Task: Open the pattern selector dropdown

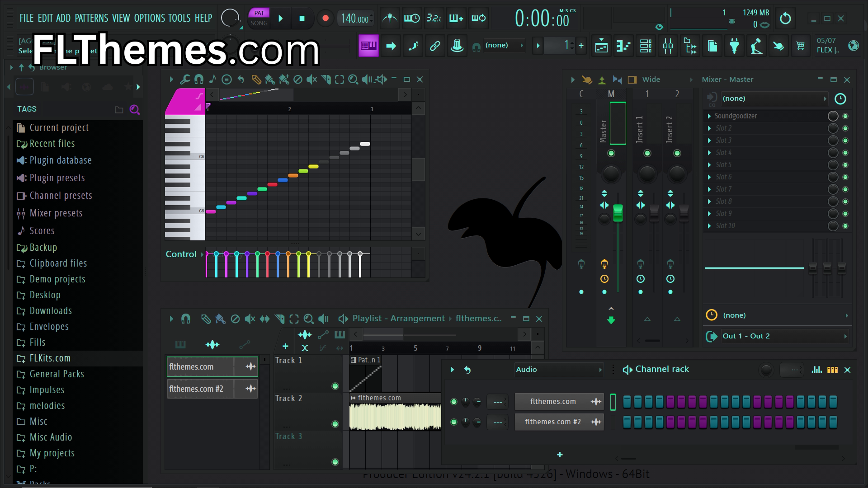Action: (559, 45)
